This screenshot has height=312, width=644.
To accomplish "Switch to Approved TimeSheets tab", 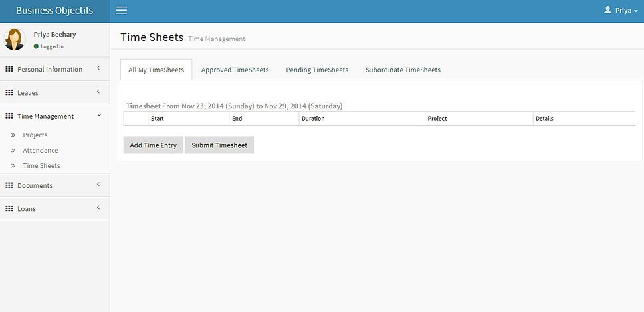I will click(235, 70).
